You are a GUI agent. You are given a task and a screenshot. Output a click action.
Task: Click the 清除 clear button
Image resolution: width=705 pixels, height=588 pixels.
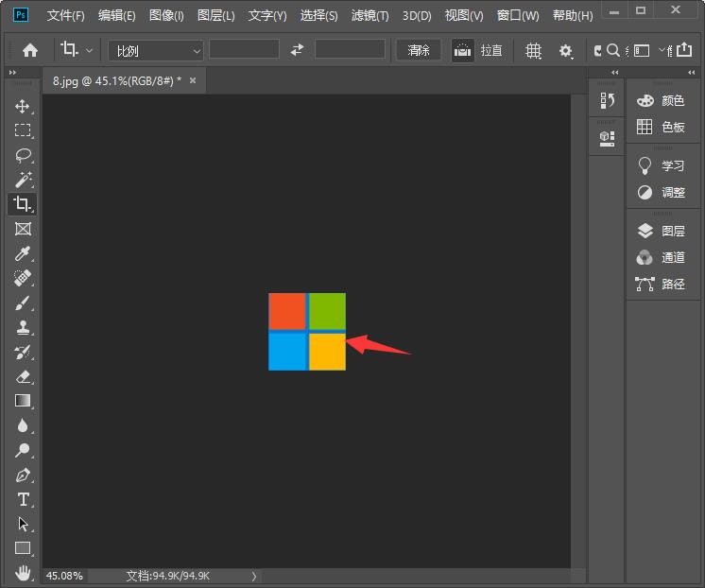pos(419,50)
